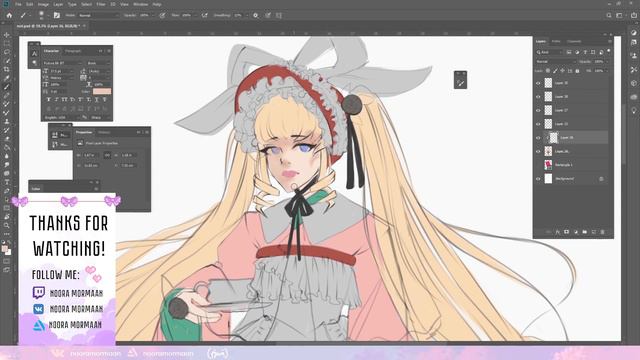Switch to the Paths tab

click(556, 41)
